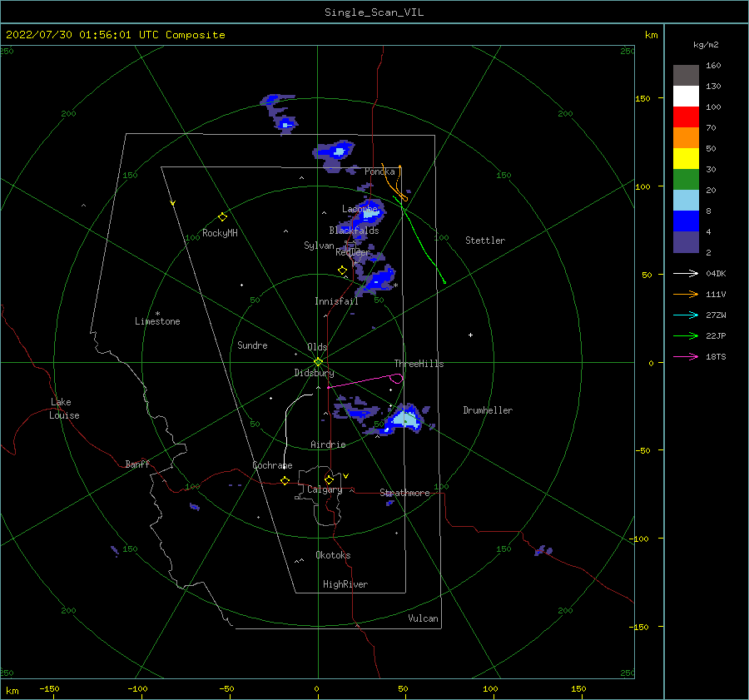
Task: Click the Sylvan label
Action: 319,246
